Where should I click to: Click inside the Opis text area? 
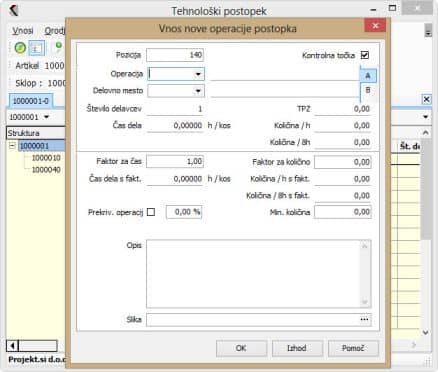coord(253,274)
